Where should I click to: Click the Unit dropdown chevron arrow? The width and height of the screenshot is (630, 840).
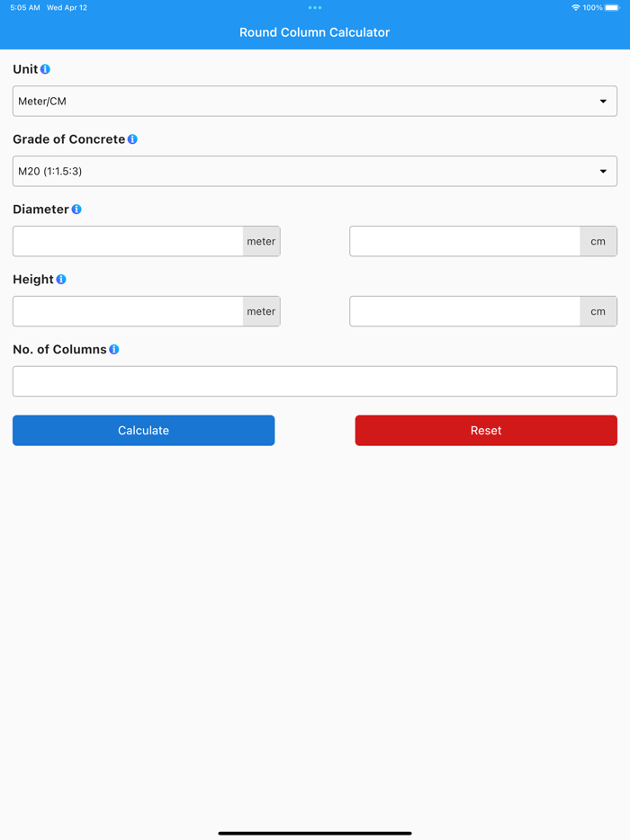(x=603, y=101)
